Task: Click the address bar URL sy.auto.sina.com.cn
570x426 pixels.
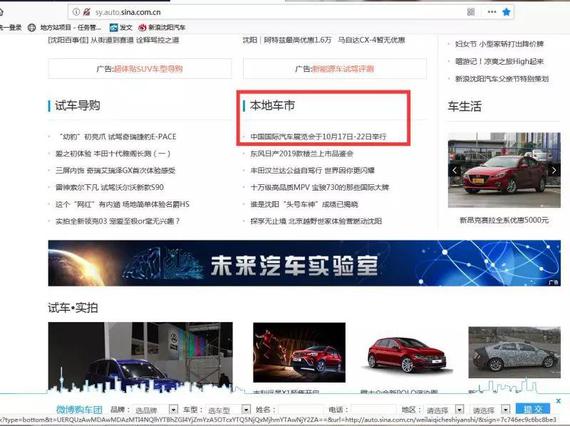Action: (128, 12)
